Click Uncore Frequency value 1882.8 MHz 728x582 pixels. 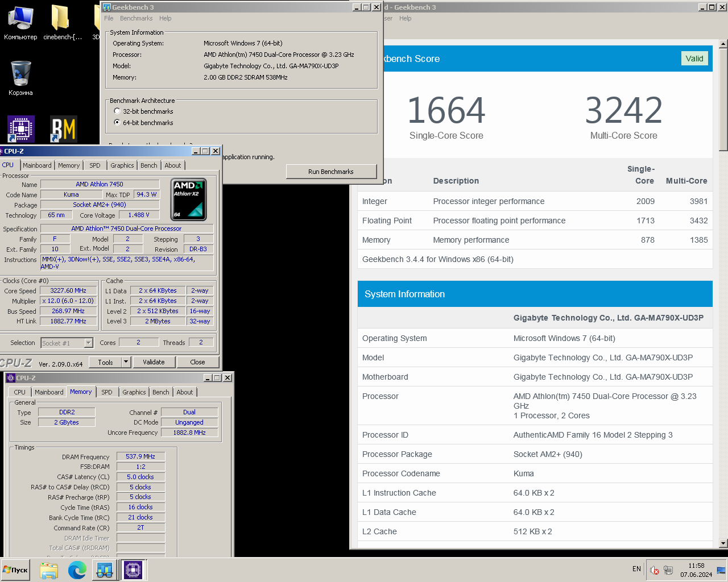[x=189, y=433]
